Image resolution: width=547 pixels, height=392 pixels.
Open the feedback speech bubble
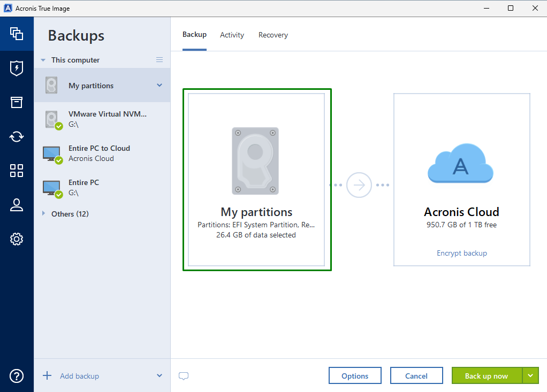click(184, 376)
